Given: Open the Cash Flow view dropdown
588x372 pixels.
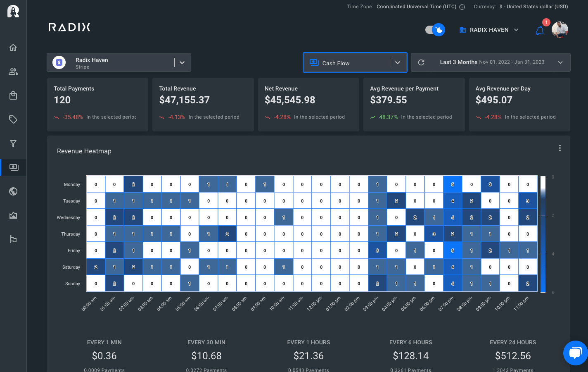Looking at the screenshot, I should pos(398,62).
